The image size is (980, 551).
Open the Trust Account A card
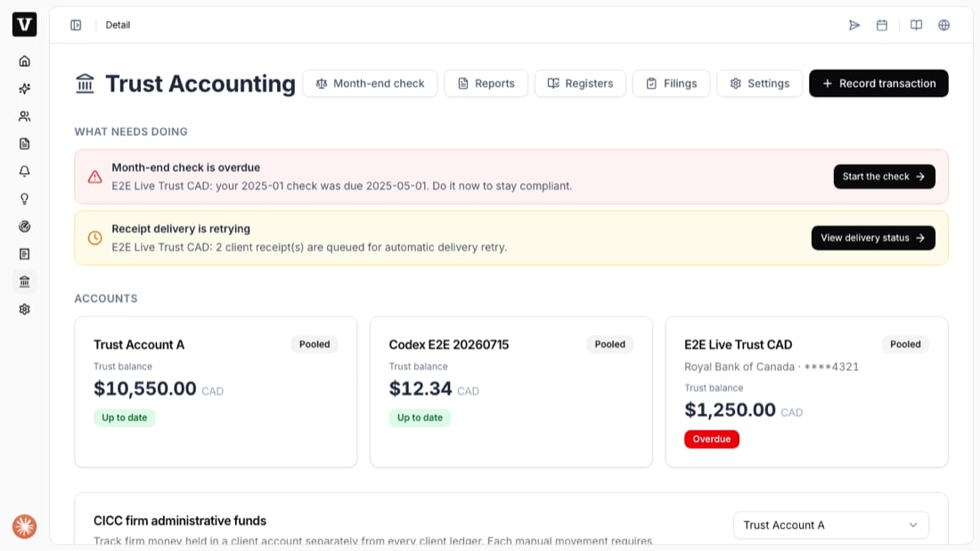(x=216, y=391)
